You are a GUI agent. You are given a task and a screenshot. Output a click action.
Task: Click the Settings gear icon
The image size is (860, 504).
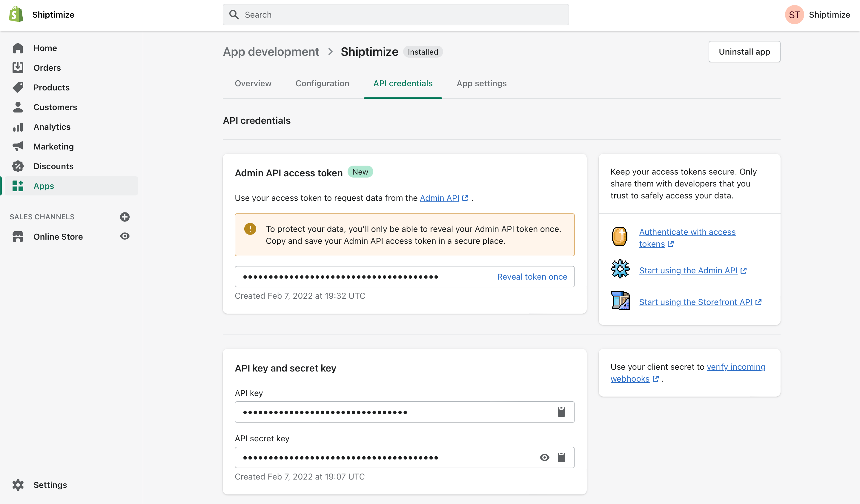pos(18,485)
